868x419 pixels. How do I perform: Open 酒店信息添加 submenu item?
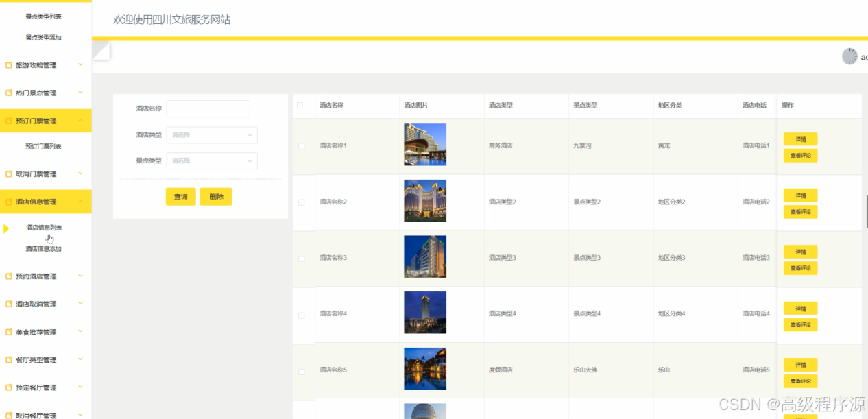[x=44, y=249]
